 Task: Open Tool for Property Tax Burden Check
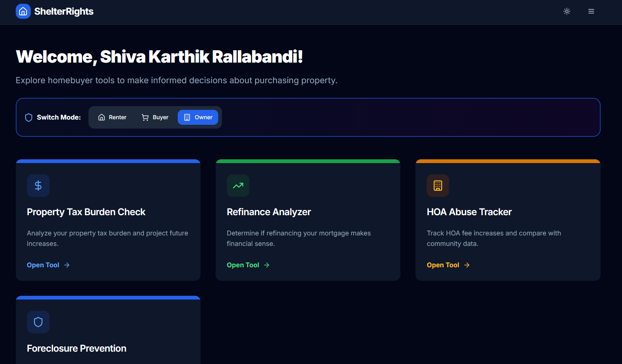(48, 265)
